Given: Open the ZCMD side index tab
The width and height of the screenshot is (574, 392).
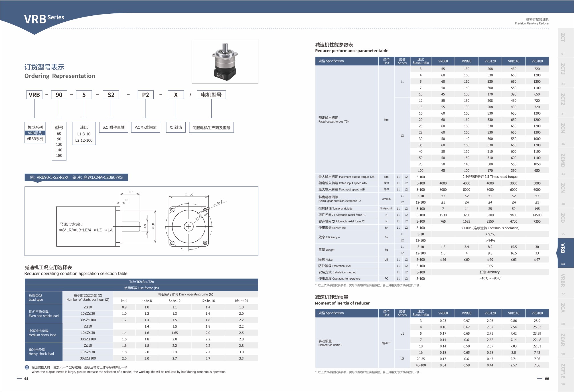Looking at the screenshot, I should pos(565,163).
